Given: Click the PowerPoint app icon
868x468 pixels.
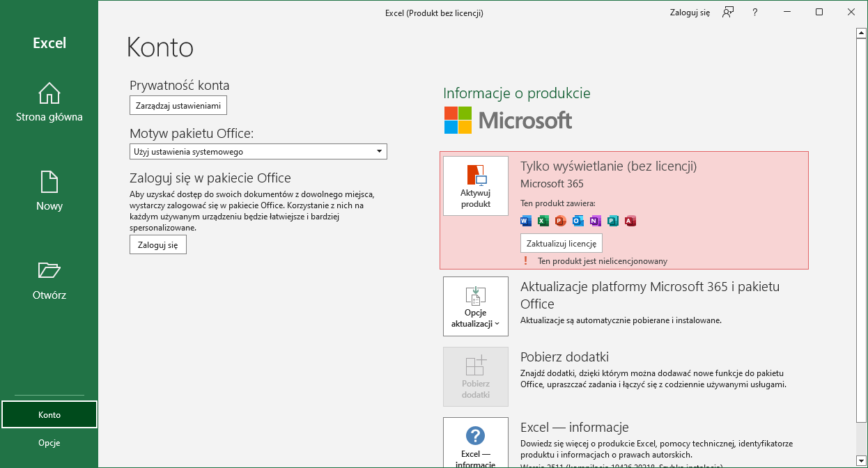Looking at the screenshot, I should tap(561, 221).
